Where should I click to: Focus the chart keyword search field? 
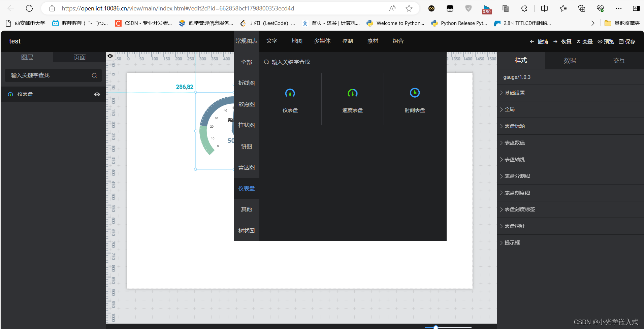(x=353, y=62)
